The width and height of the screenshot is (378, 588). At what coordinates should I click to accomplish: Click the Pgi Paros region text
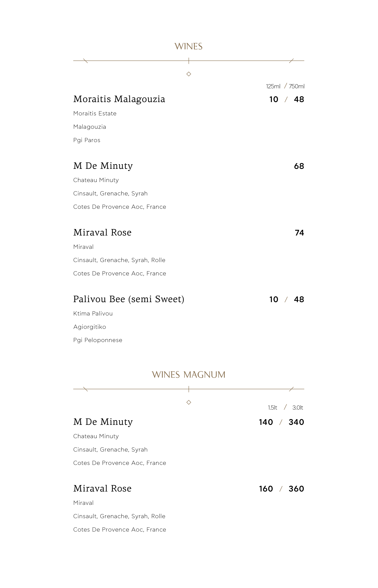click(87, 140)
